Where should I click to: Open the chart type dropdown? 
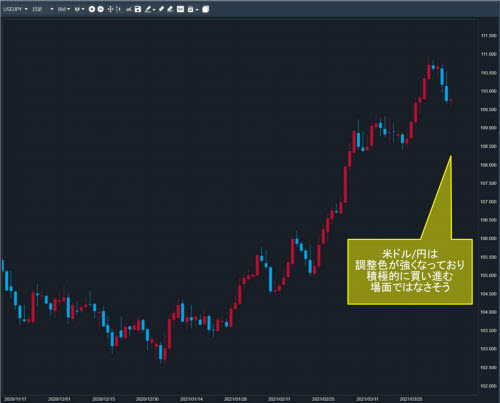[x=79, y=9]
